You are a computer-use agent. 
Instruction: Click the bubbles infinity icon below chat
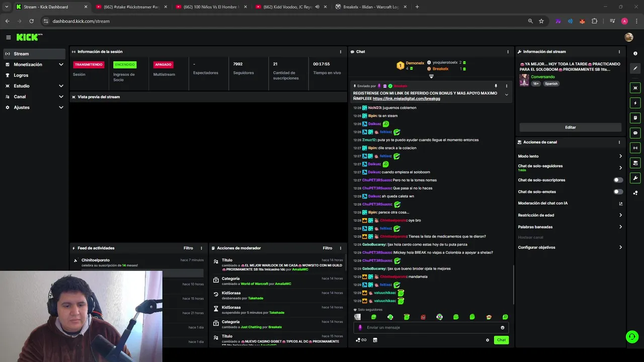(361, 340)
